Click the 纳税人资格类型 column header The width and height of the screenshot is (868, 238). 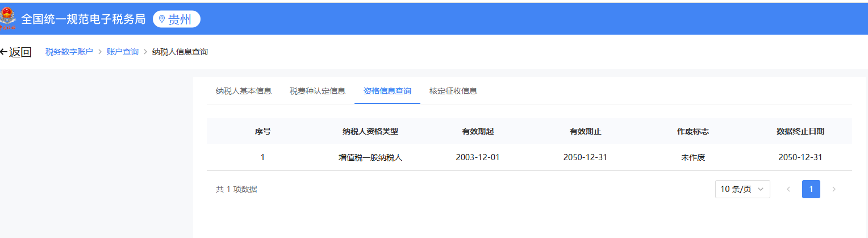370,131
